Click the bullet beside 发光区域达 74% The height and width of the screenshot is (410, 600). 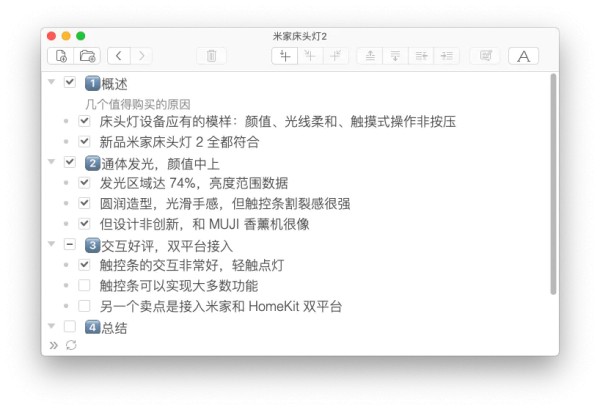66,183
